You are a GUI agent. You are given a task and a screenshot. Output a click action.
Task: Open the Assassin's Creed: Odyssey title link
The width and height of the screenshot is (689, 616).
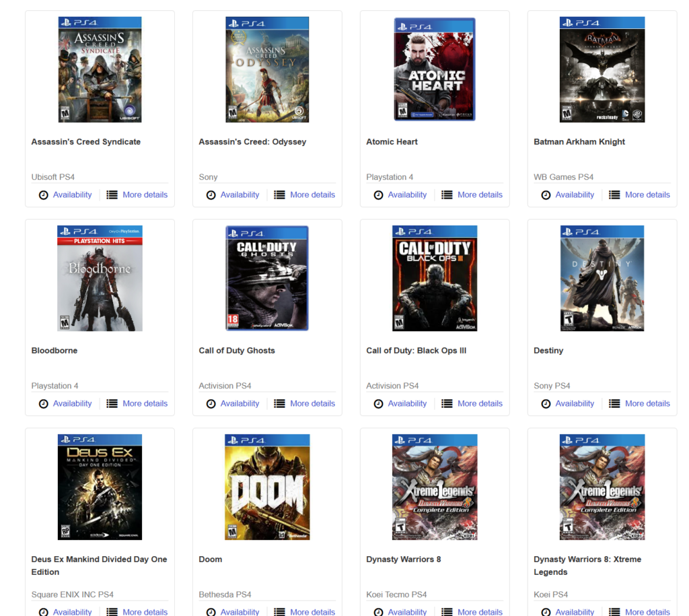(x=252, y=142)
